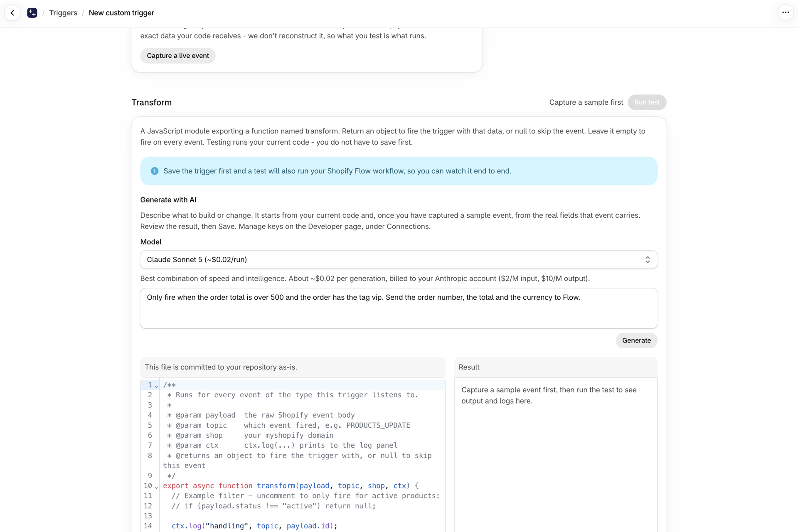Screen dimensions: 798x532
Task: Click the blue info icon in banner
Action: (154, 171)
